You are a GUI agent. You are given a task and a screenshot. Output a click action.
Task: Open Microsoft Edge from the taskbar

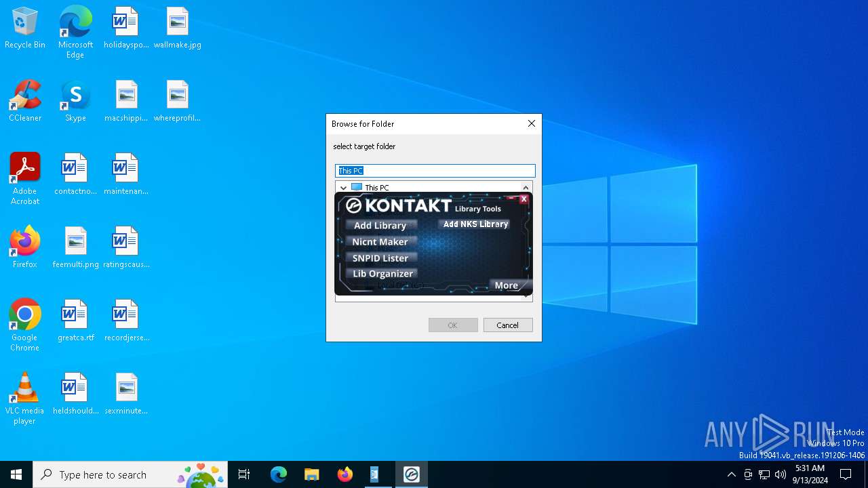point(279,474)
